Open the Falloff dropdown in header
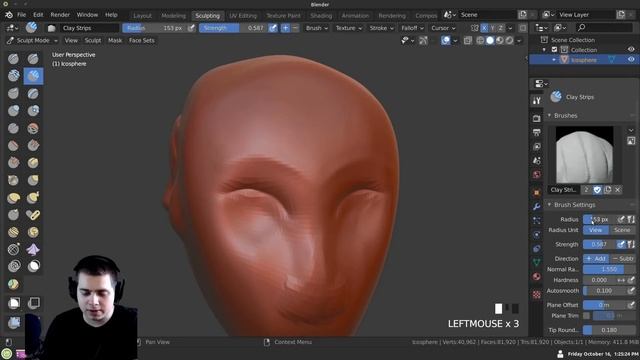The image size is (640, 360). click(412, 28)
